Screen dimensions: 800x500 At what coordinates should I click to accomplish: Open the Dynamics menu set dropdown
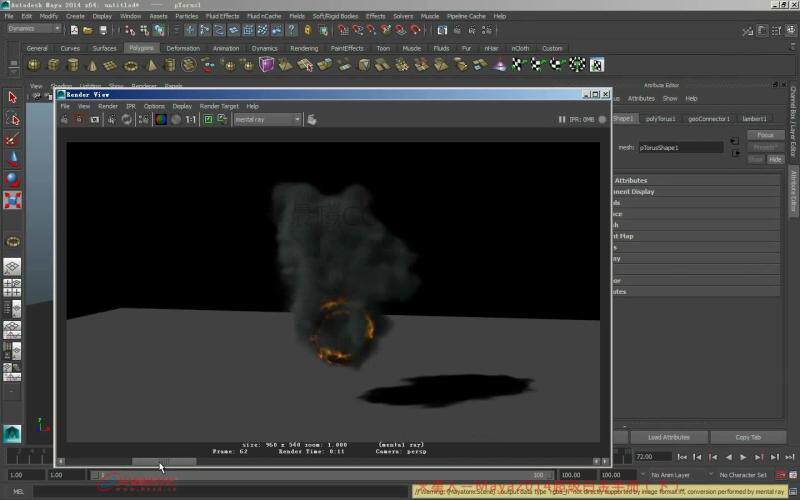click(x=34, y=28)
